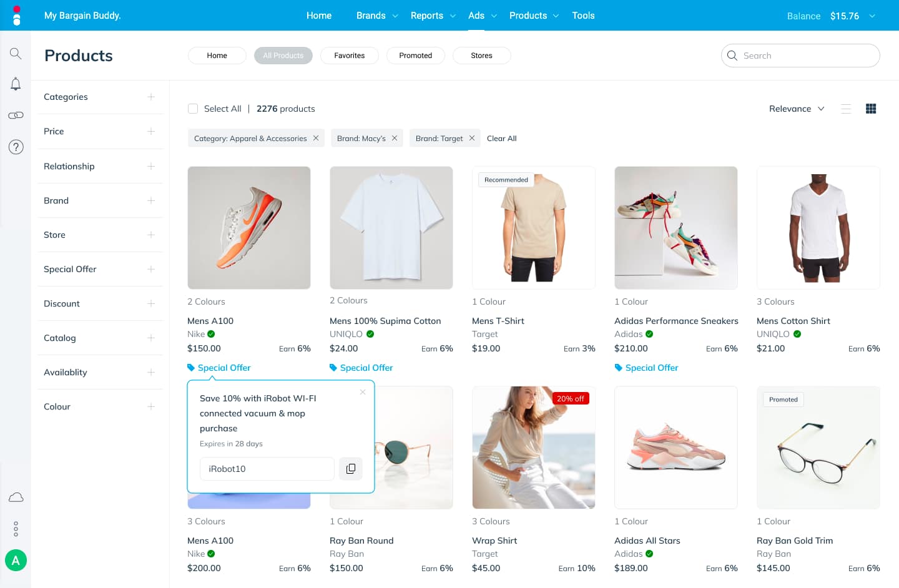Click the Clear All filters link
The height and width of the screenshot is (588, 899).
(x=502, y=139)
